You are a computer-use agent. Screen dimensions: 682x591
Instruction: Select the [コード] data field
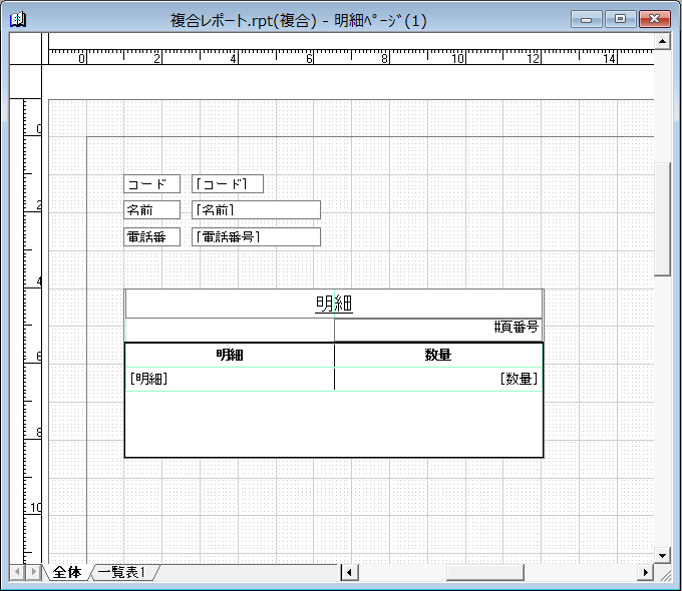click(x=228, y=184)
